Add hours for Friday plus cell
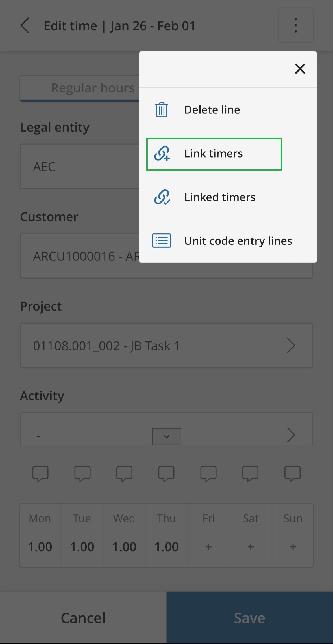 click(x=208, y=547)
